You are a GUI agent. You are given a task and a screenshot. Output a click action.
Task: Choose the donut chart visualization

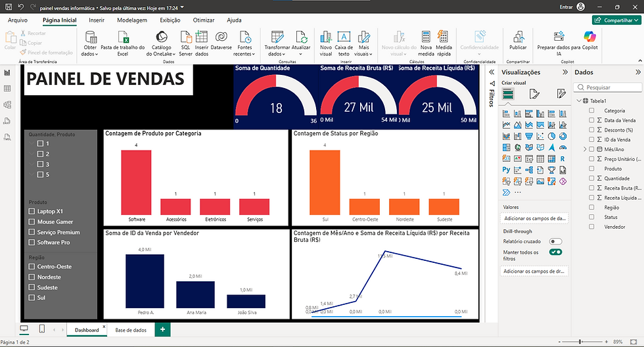tap(563, 136)
